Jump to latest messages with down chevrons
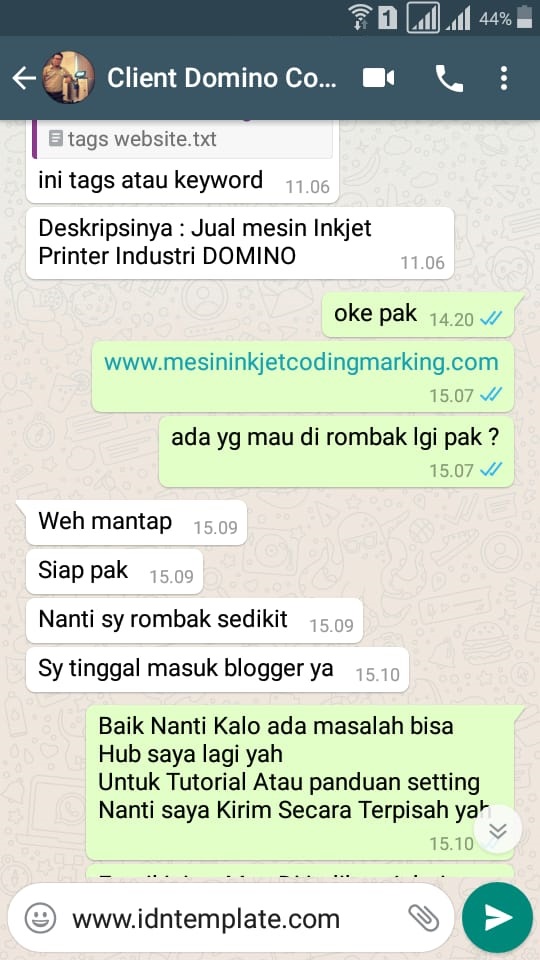540x960 pixels. click(498, 830)
